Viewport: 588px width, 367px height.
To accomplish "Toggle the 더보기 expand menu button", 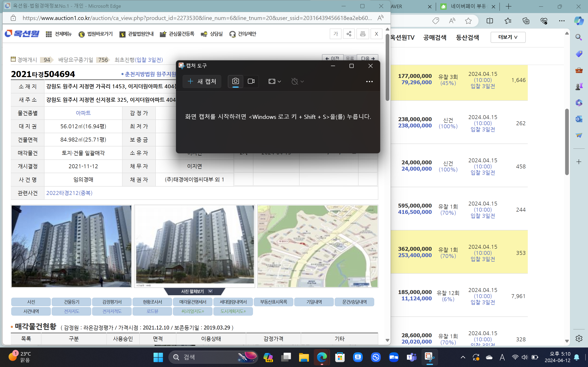I will point(508,37).
